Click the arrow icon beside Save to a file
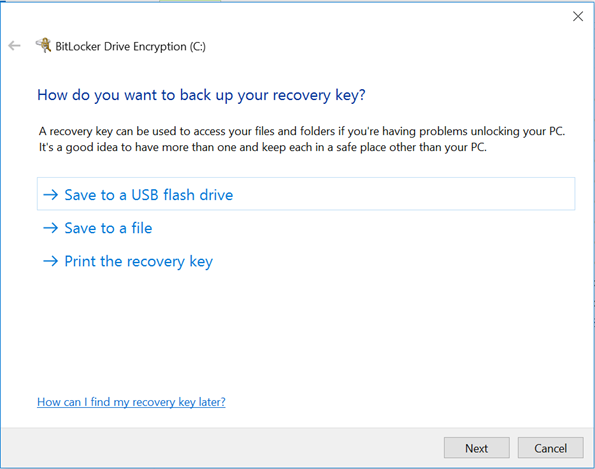 pyautogui.click(x=50, y=228)
